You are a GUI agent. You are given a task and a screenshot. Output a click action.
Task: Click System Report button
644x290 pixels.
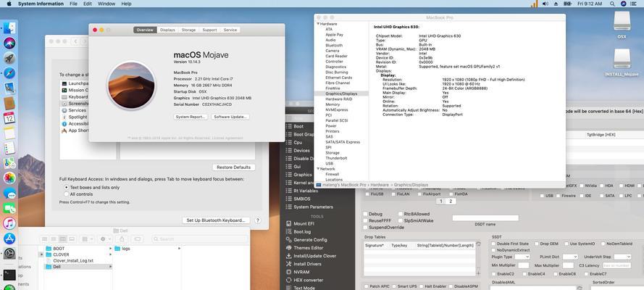pos(191,117)
